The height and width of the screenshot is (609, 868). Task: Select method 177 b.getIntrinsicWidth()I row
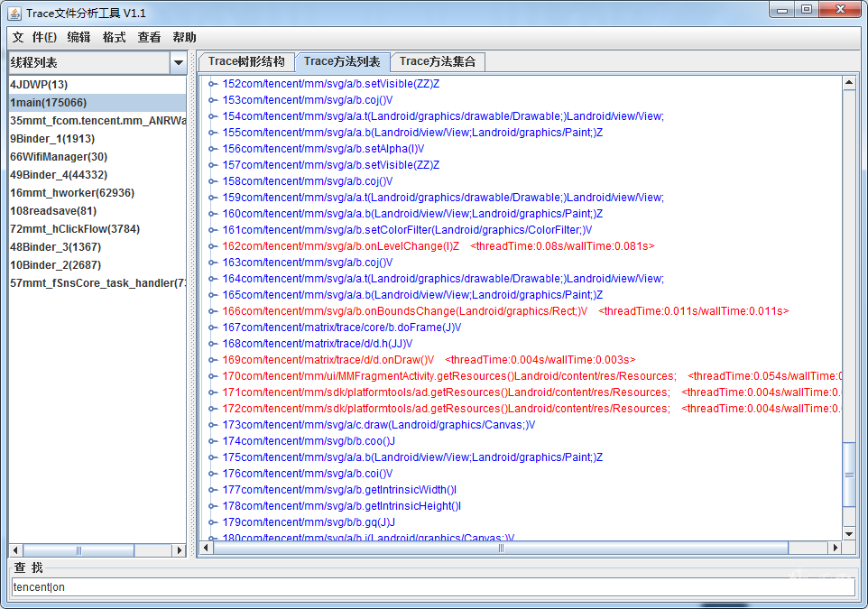click(x=339, y=490)
